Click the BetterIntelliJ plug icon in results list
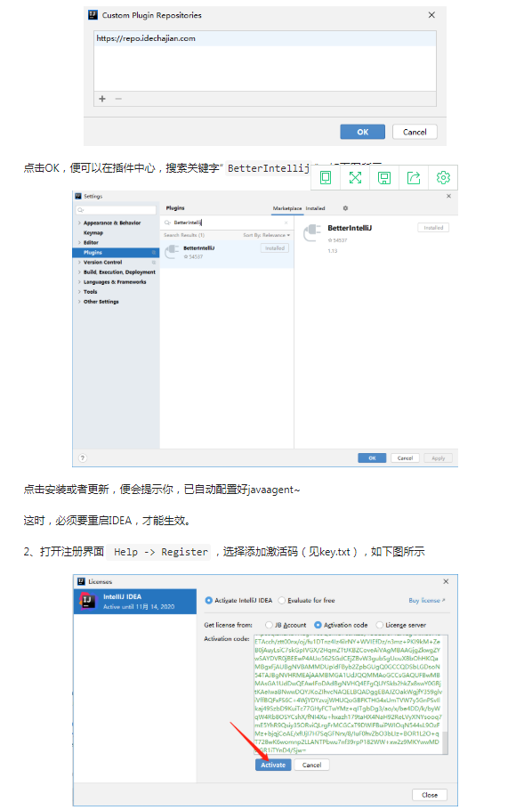 coord(172,252)
